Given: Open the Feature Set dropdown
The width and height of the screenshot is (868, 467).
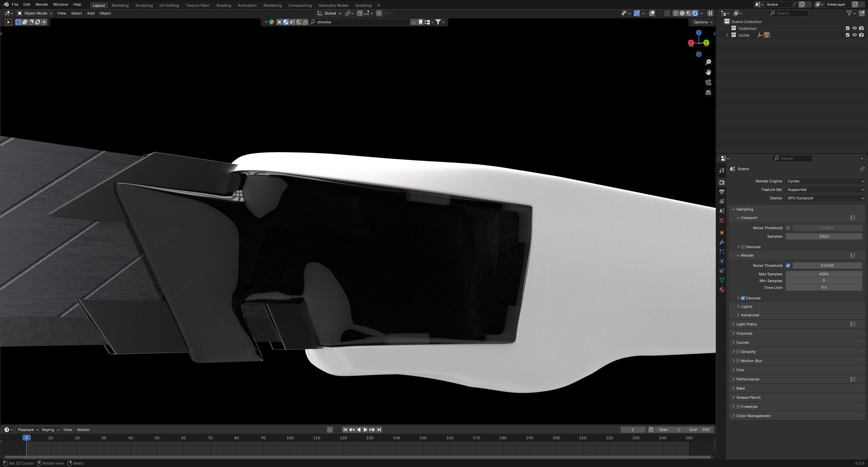Looking at the screenshot, I should tap(825, 190).
